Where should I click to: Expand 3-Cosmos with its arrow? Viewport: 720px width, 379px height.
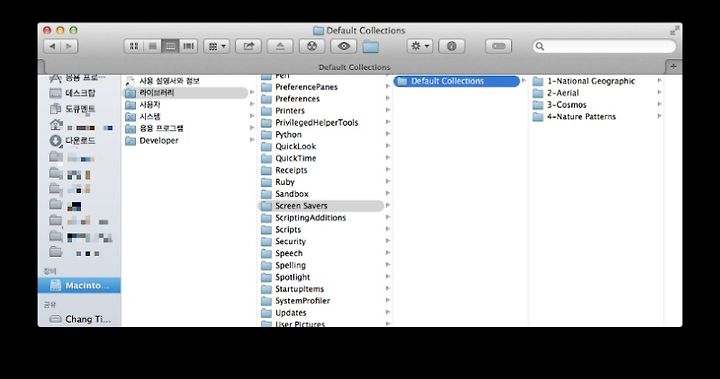tap(659, 104)
